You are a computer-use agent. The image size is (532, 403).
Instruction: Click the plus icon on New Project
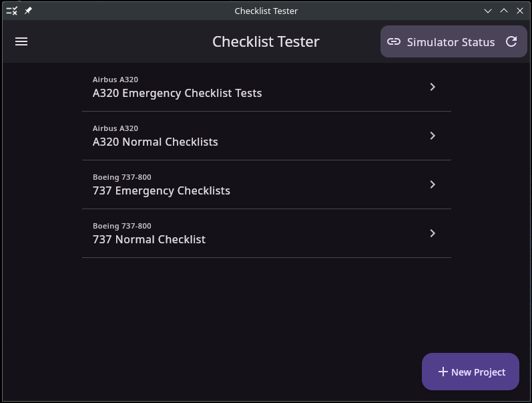tap(443, 372)
